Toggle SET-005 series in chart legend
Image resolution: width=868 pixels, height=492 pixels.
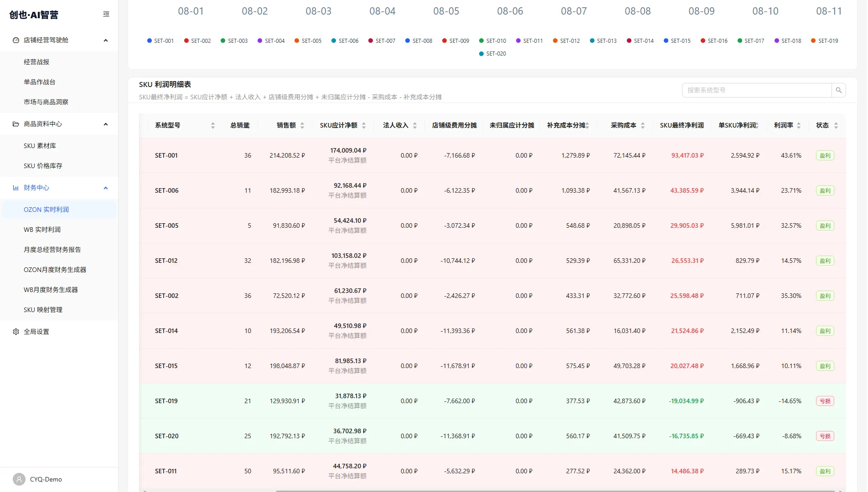308,41
